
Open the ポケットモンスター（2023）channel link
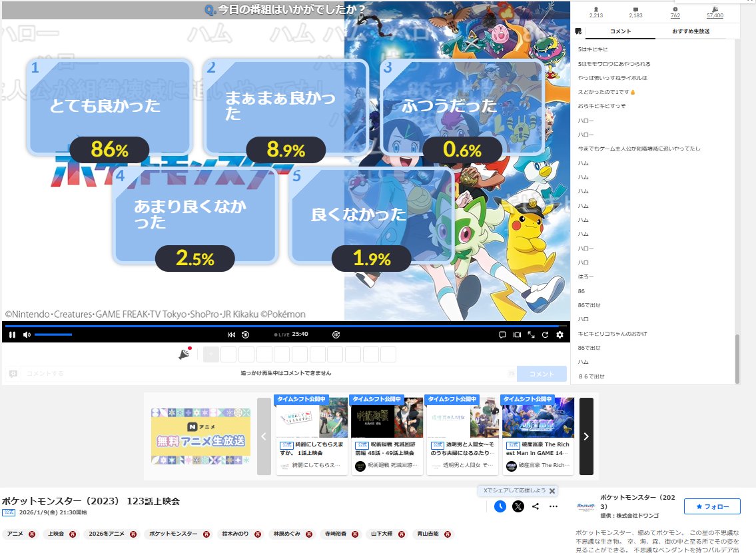click(x=637, y=502)
